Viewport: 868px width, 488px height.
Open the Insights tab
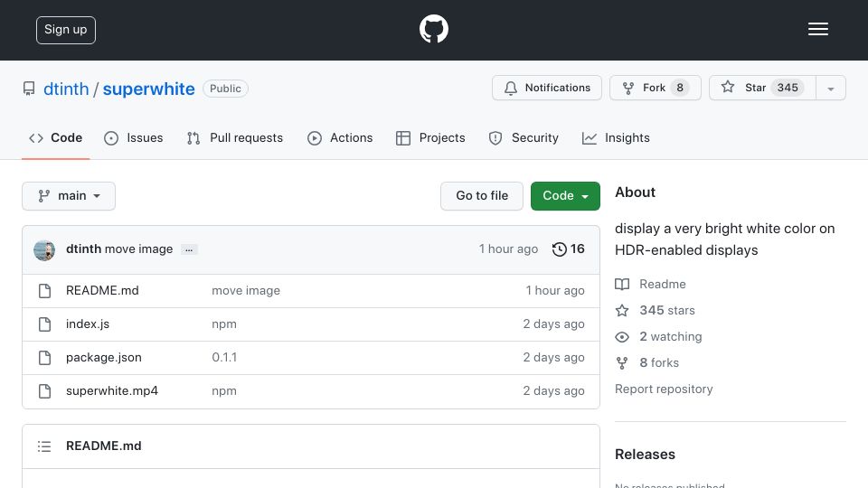616,137
